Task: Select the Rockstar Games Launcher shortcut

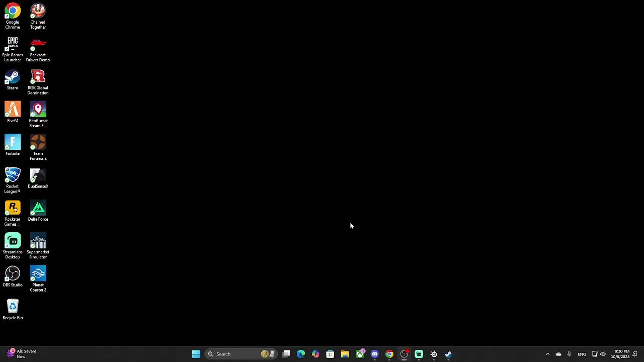Action: click(13, 213)
